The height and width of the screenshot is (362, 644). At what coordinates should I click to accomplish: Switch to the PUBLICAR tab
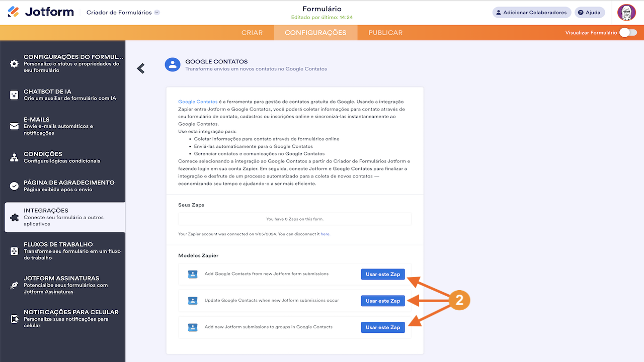385,32
